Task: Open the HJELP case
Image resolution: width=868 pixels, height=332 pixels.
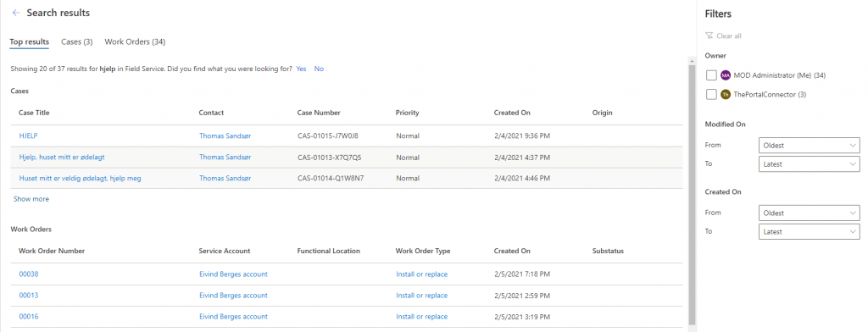Action: click(x=28, y=136)
